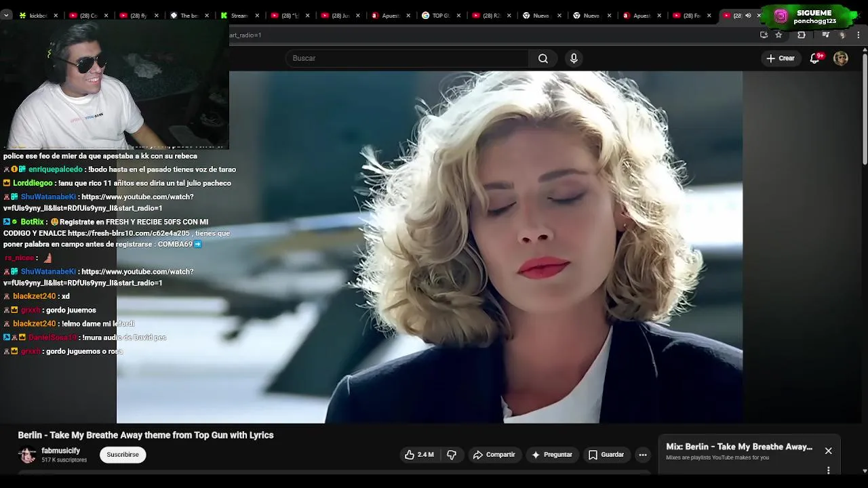This screenshot has width=868, height=488.
Task: Close the (28) R2 tab
Action: (509, 16)
